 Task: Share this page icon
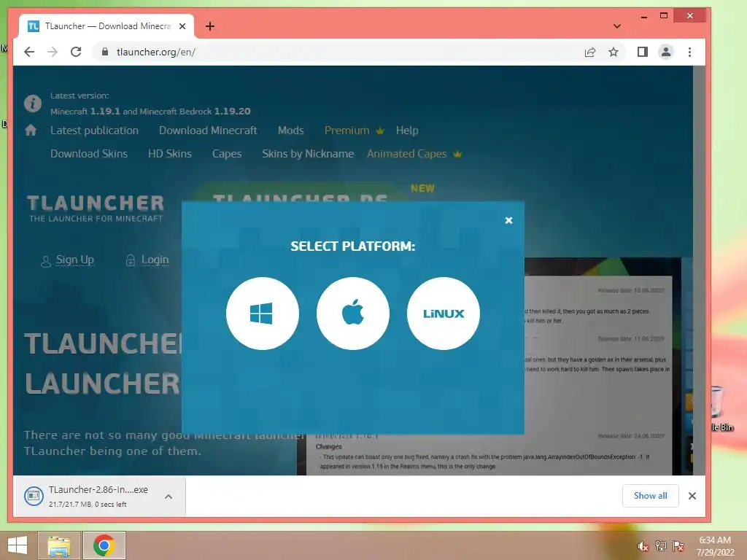click(x=589, y=52)
